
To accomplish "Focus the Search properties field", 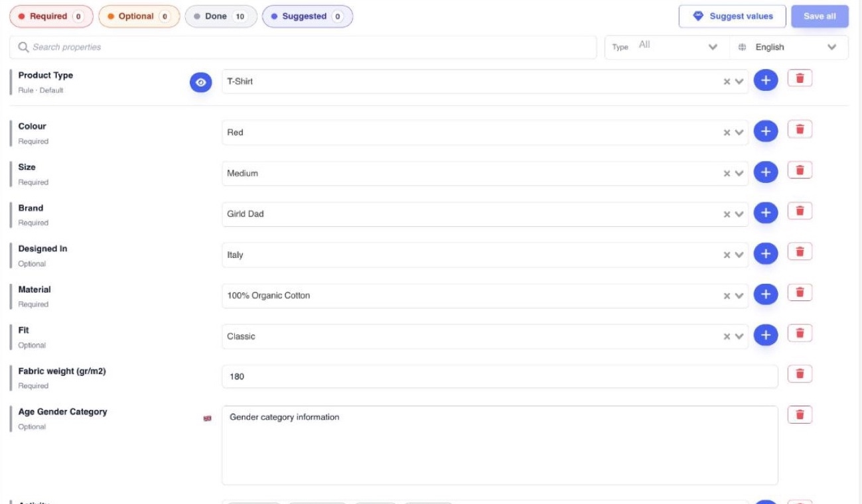I will 303,47.
